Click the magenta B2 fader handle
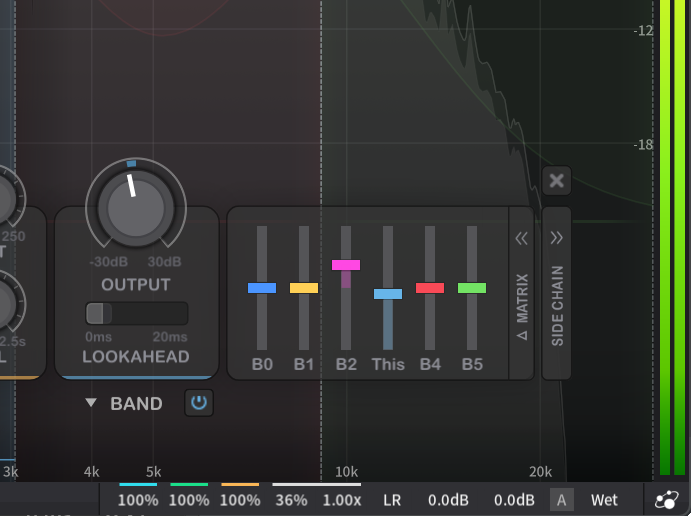 coord(346,265)
